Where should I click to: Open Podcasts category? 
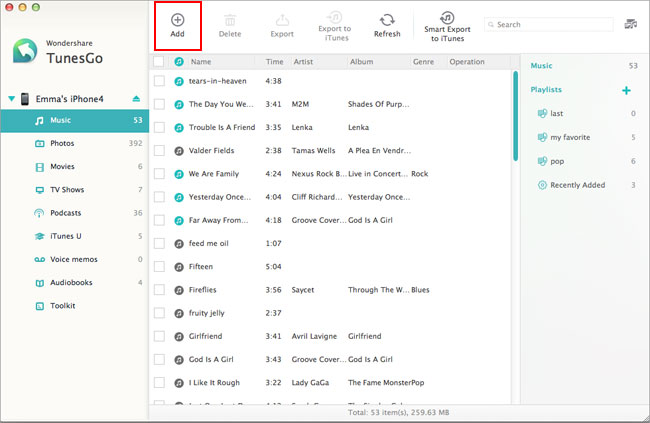[75, 213]
